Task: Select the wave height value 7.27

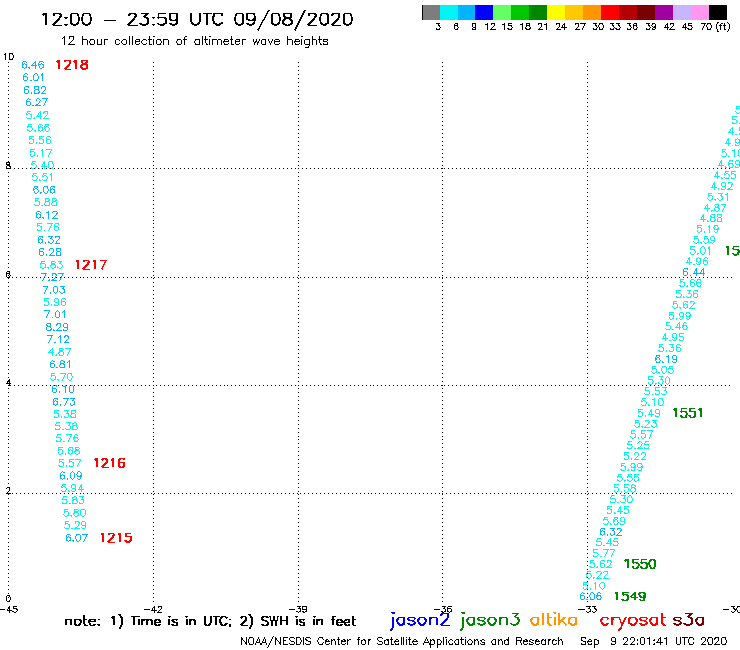Action: tap(52, 277)
